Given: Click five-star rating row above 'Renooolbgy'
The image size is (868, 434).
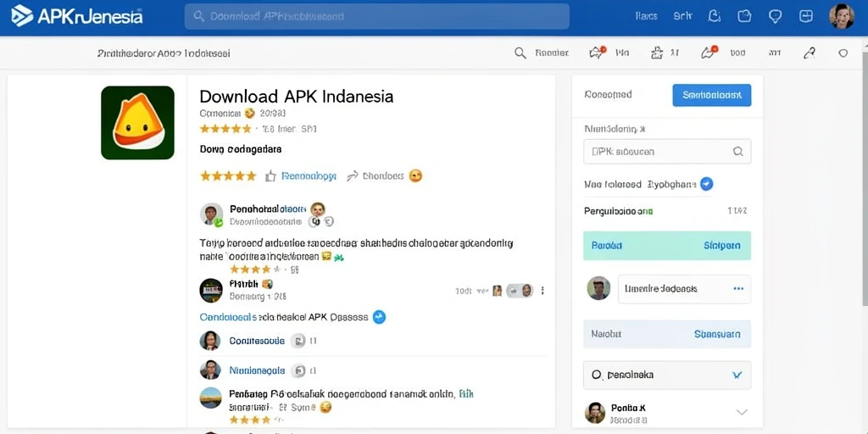Looking at the screenshot, I should point(228,176).
